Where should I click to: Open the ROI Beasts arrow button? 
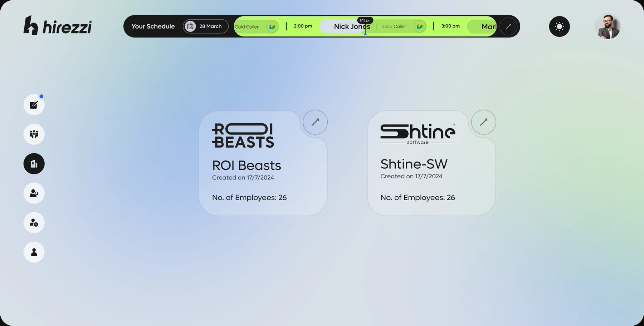[x=315, y=122]
